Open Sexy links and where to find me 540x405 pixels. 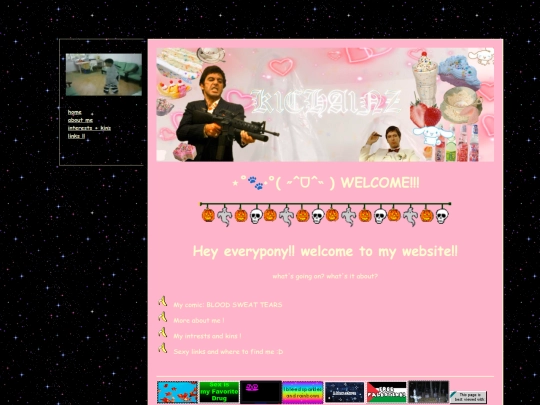[228, 352]
